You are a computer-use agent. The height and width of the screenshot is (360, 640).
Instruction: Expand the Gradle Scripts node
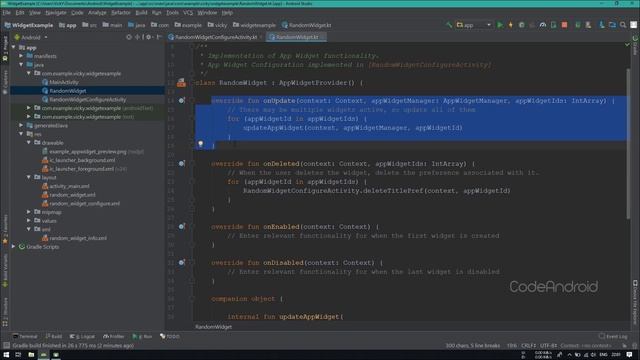tap(13, 247)
